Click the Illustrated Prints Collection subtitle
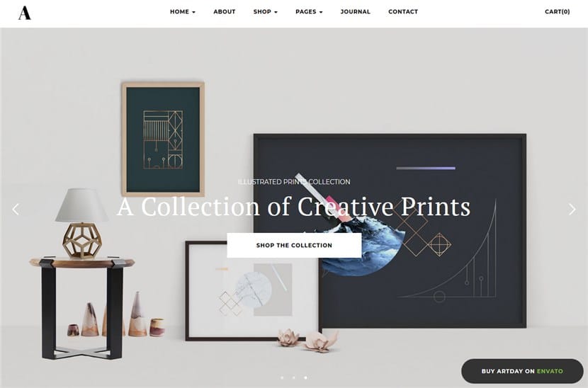The width and height of the screenshot is (588, 388). click(294, 182)
